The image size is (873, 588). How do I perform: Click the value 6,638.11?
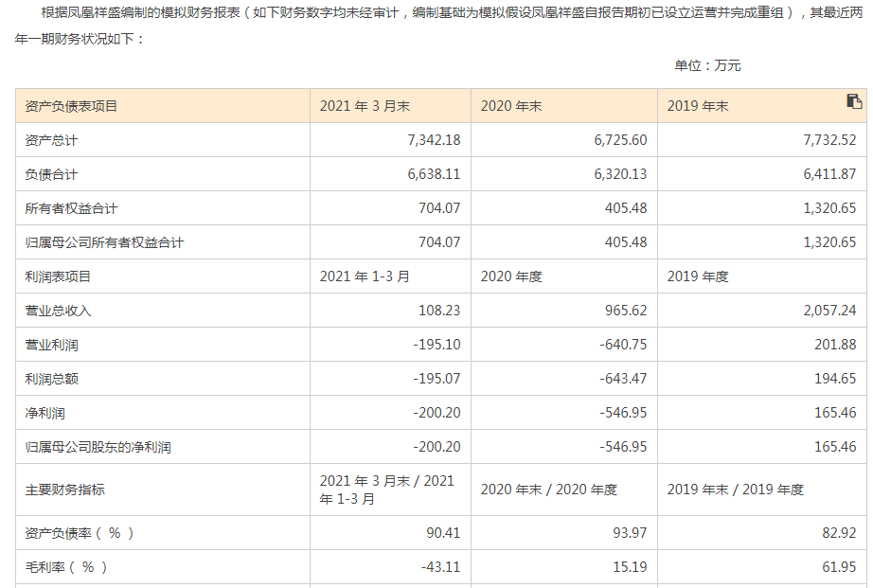coord(435,173)
